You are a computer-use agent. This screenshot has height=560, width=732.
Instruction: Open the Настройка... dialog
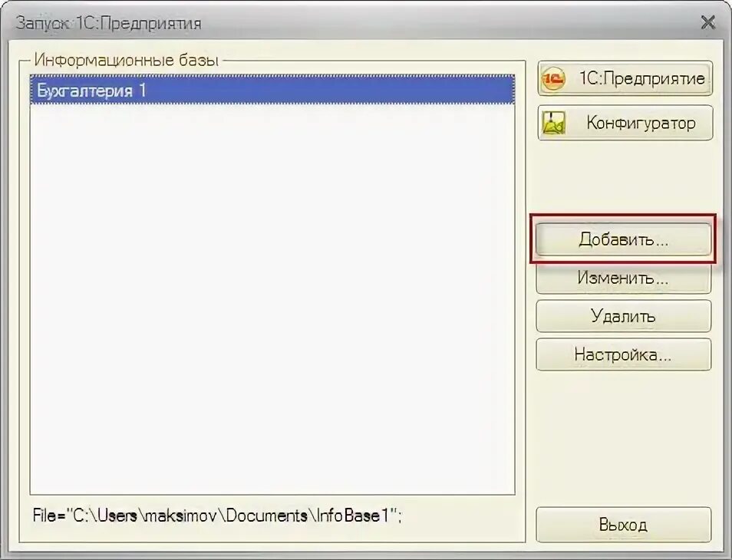click(x=623, y=354)
